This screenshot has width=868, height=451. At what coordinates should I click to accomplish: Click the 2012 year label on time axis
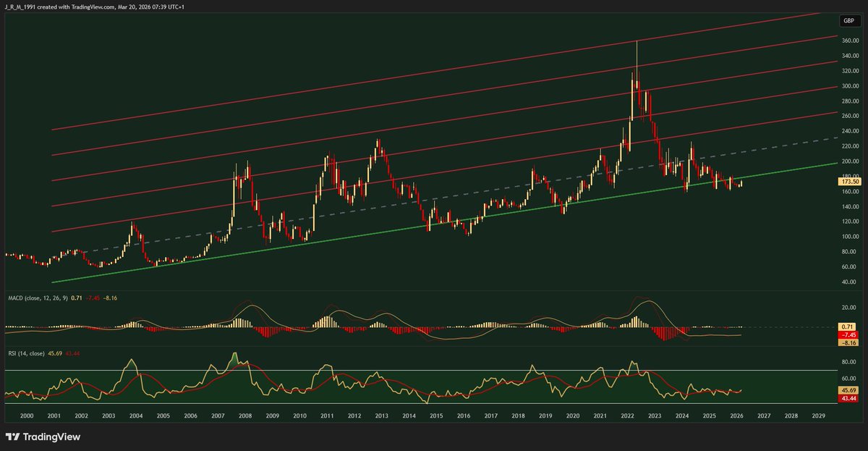coord(354,417)
